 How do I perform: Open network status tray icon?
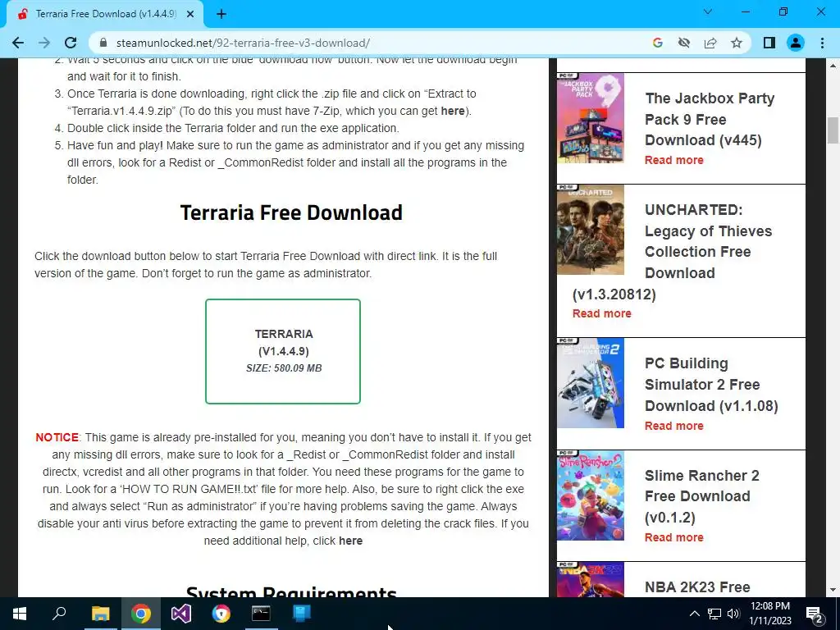point(714,614)
